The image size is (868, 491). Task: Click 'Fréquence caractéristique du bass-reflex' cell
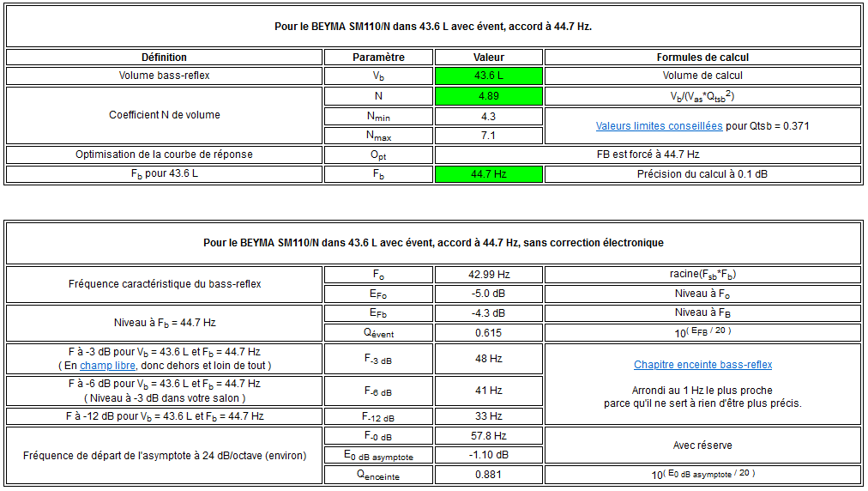[164, 284]
